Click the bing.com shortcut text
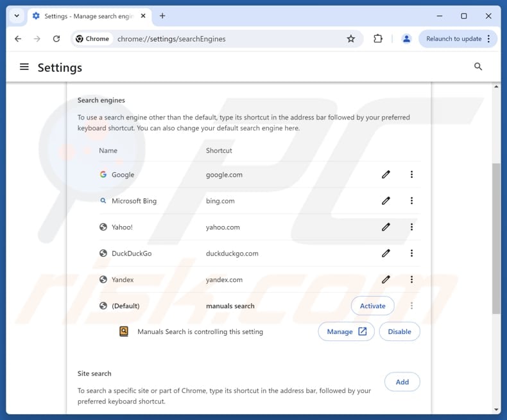 [220, 201]
